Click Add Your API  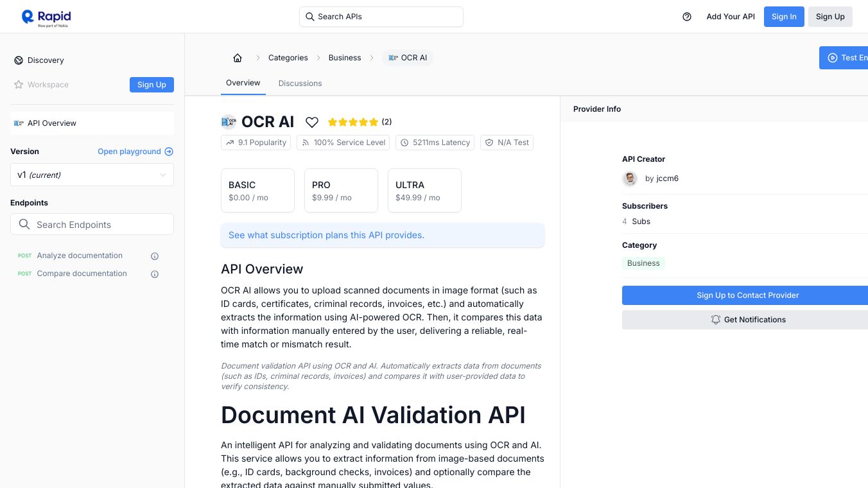731,17
